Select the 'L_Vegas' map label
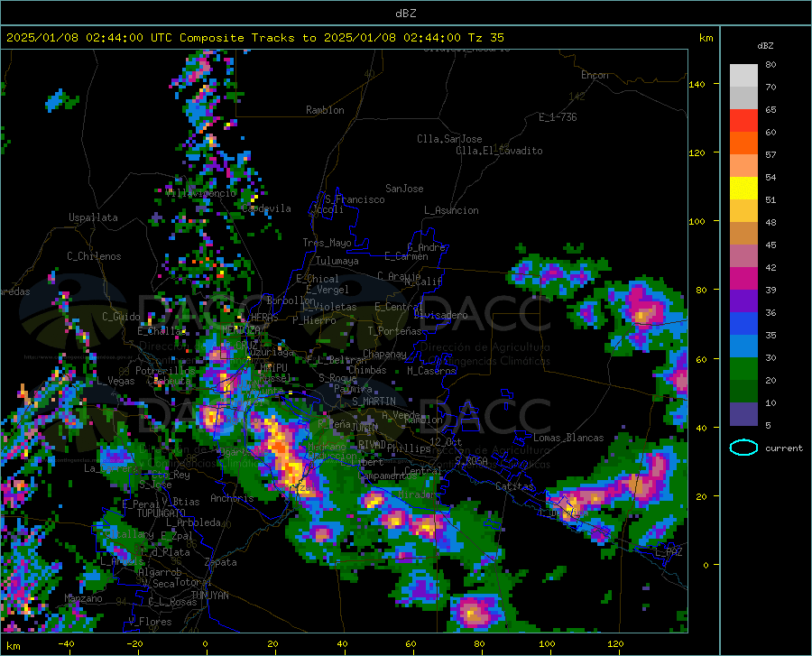Image resolution: width=812 pixels, height=656 pixels. tap(115, 381)
